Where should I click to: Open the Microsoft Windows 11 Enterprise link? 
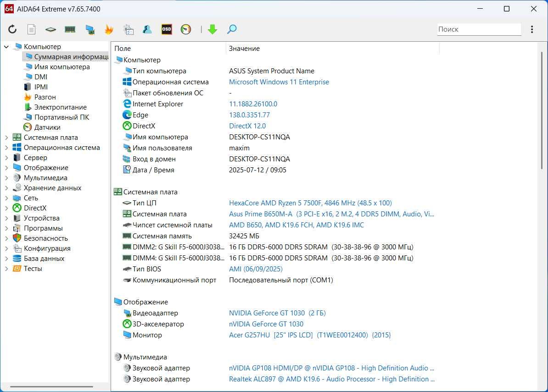(x=279, y=82)
